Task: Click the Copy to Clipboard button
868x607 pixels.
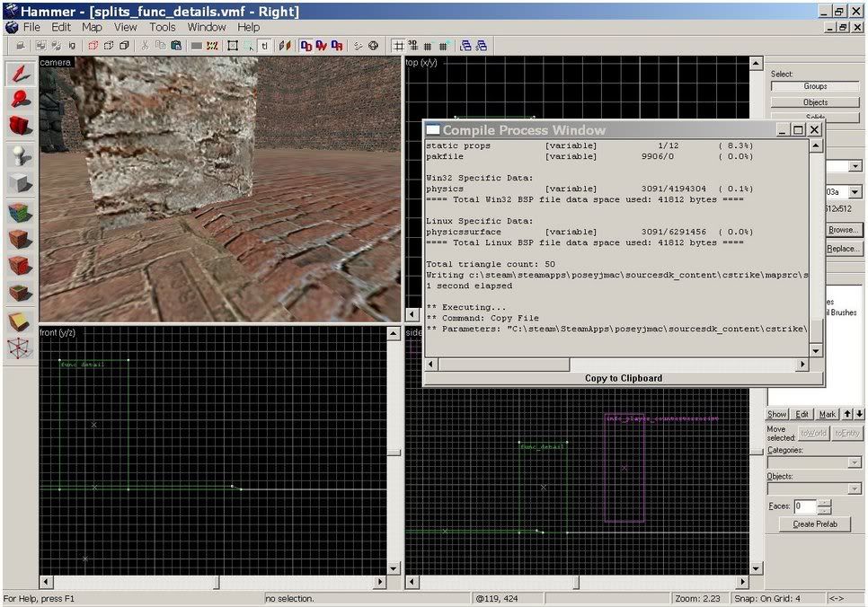Action: pyautogui.click(x=623, y=378)
